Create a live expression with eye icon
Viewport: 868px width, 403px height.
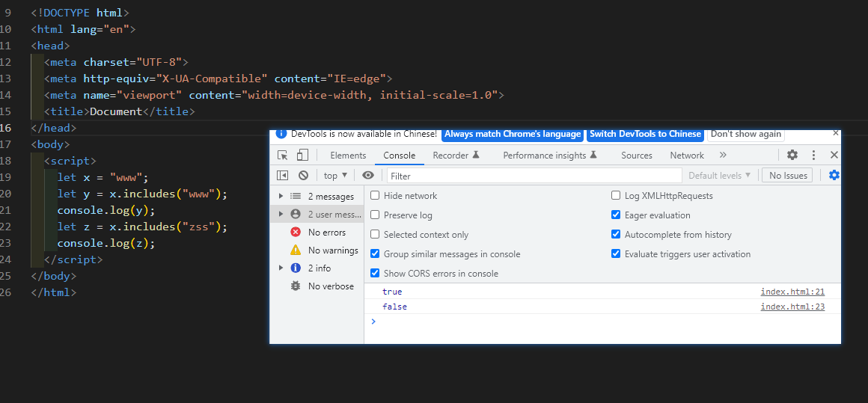(368, 176)
